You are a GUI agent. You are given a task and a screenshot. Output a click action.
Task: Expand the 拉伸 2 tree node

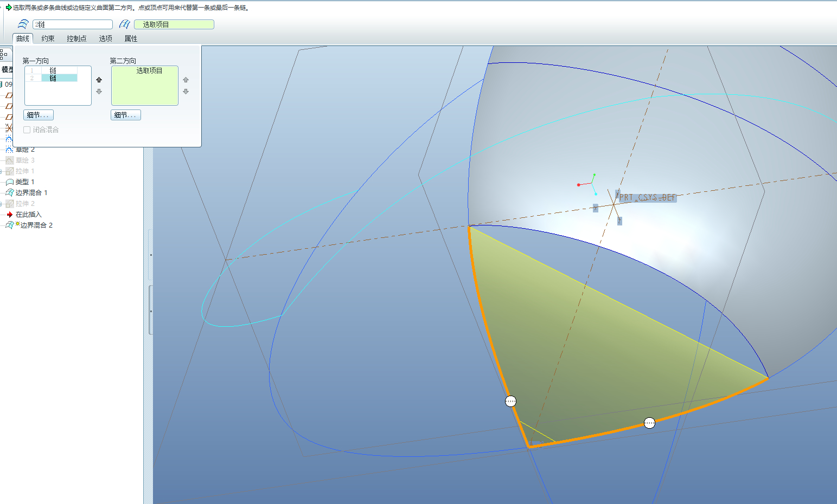[x=1, y=204]
